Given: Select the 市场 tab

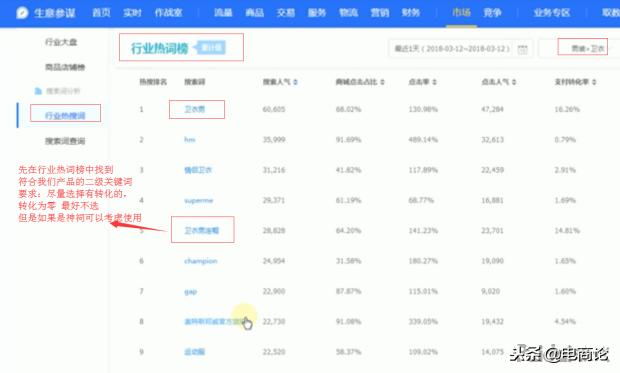Looking at the screenshot, I should 461,13.
